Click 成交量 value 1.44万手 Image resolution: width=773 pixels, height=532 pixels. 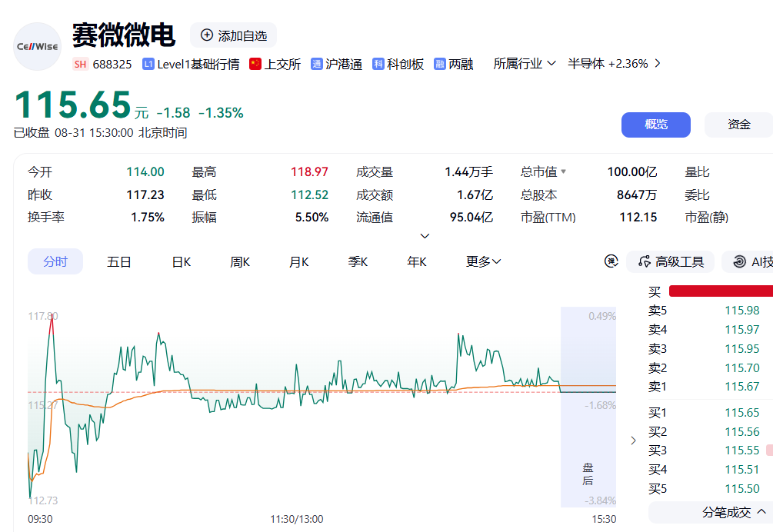coord(469,172)
